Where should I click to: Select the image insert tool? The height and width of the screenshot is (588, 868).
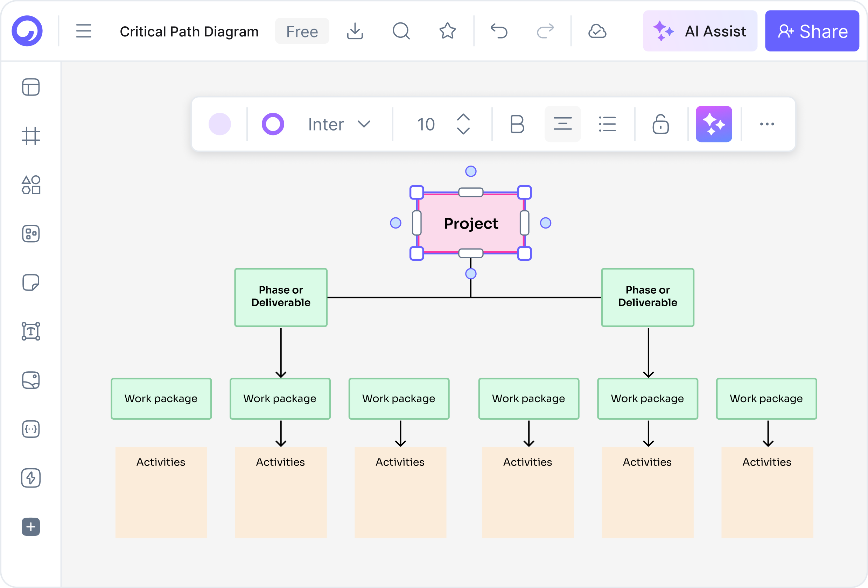click(x=31, y=380)
